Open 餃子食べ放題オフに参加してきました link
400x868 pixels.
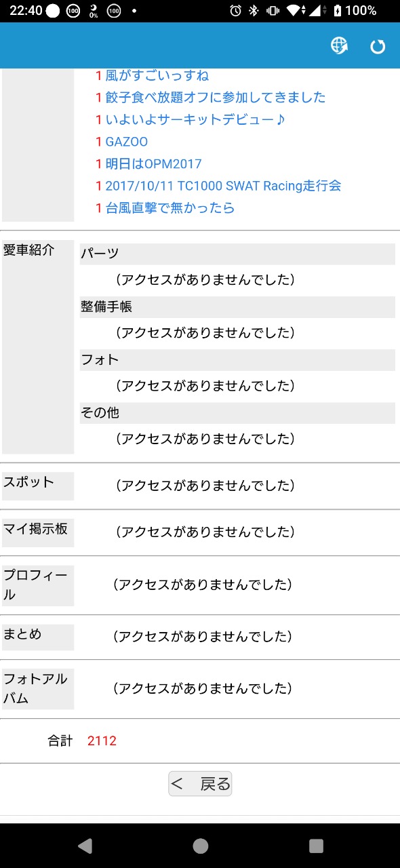216,98
